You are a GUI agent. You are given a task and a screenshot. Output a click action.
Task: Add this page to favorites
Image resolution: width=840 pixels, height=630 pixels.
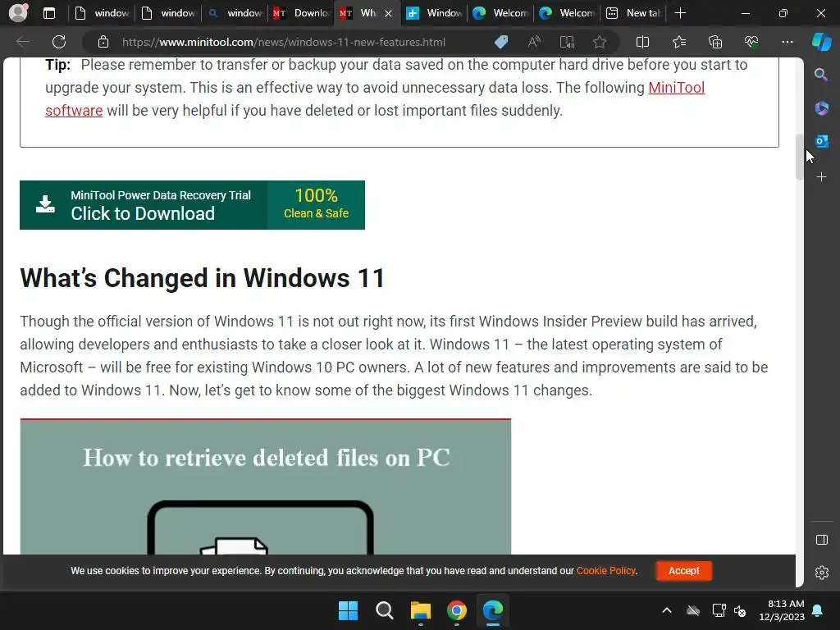pos(600,42)
